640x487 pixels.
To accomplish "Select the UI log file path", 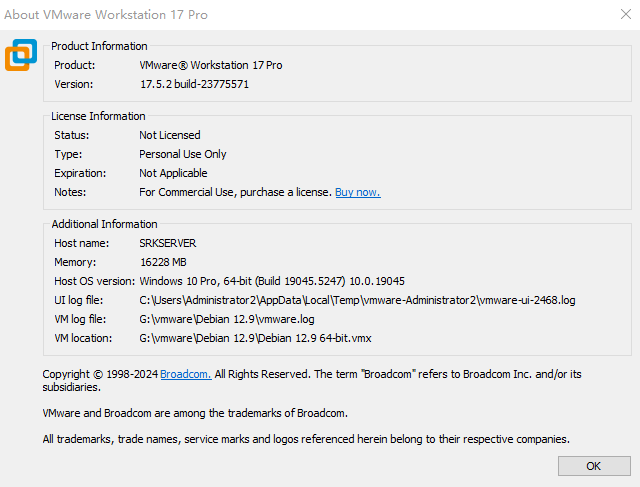I will [x=357, y=300].
